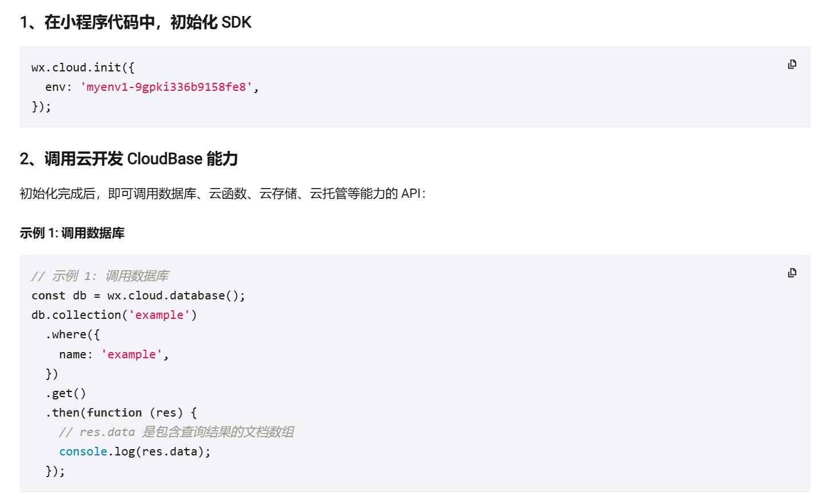The image size is (822, 504).
Task: Click the env ID string 'myenv1-9gpki336b9158fe8'
Action: click(166, 87)
